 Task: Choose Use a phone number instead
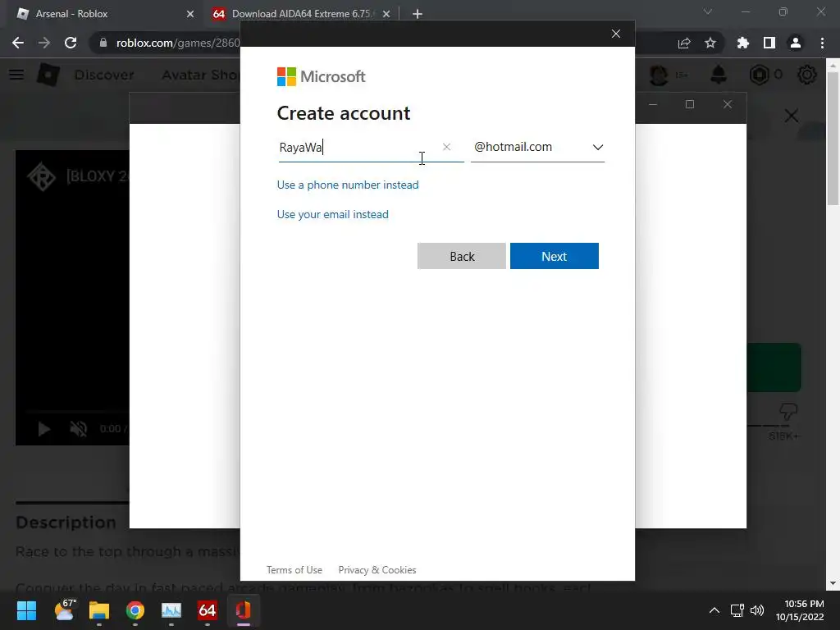[x=348, y=185]
